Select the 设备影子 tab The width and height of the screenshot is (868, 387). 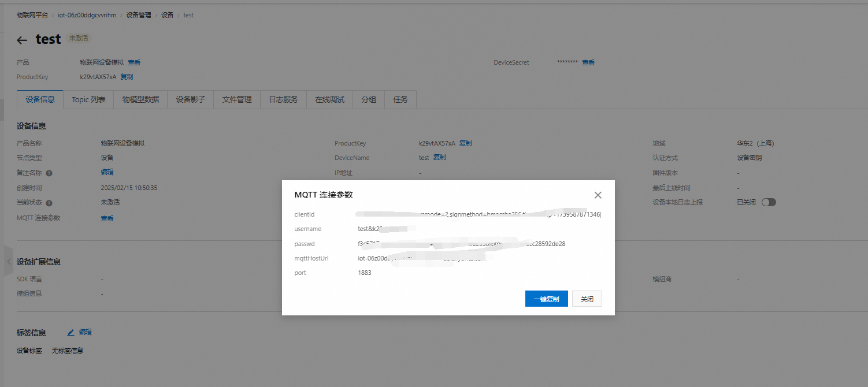point(191,99)
